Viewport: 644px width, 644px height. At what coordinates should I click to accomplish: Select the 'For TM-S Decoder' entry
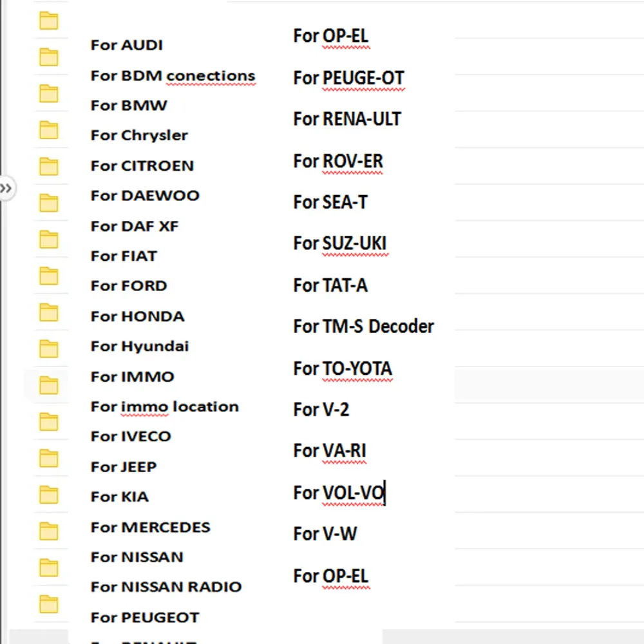(x=363, y=327)
